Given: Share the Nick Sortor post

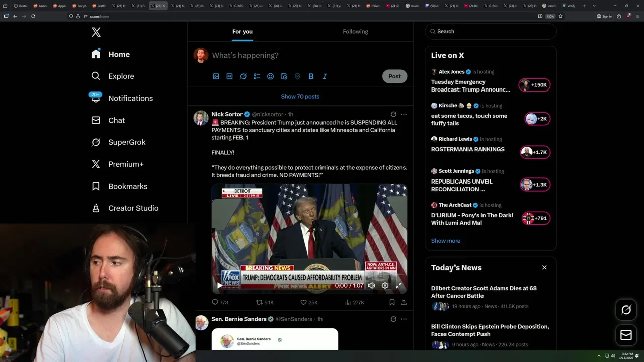Looking at the screenshot, I should 404,302.
